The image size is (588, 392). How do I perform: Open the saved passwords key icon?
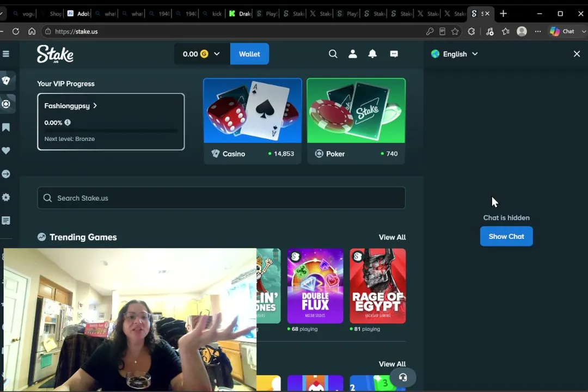(x=430, y=32)
